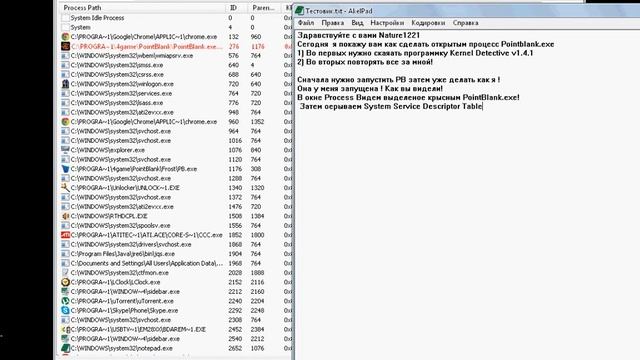
Task: Click the Frost PB.exe process icon
Action: click(x=65, y=169)
